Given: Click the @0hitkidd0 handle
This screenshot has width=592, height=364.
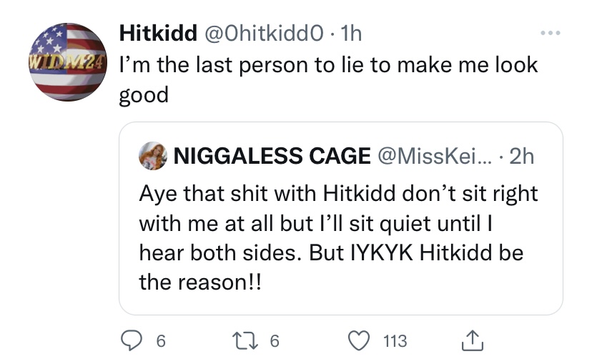Looking at the screenshot, I should (x=264, y=33).
